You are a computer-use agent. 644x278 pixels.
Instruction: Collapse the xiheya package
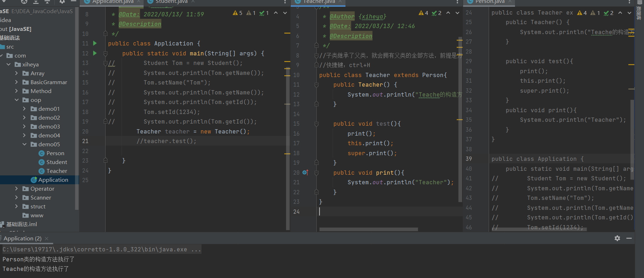(9, 65)
